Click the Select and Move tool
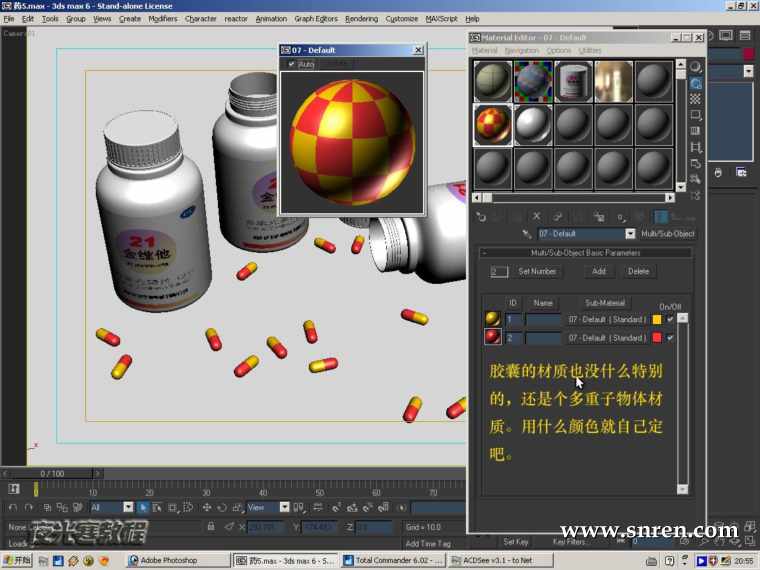 click(x=206, y=508)
